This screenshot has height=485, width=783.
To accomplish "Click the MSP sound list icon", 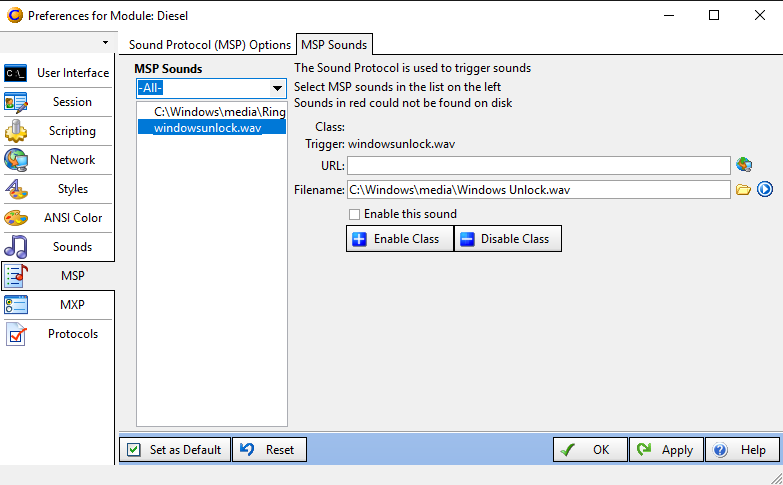I will click(15, 276).
